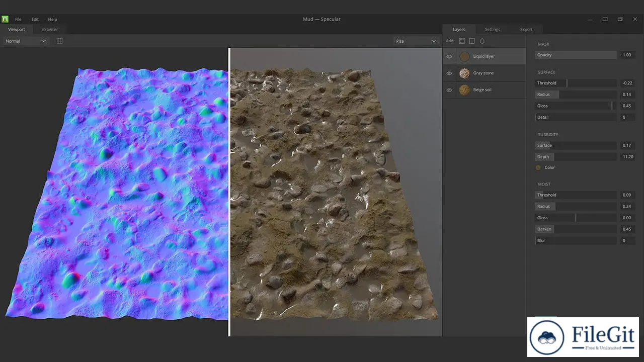Click the Moist Radius value 0.24

(627, 206)
